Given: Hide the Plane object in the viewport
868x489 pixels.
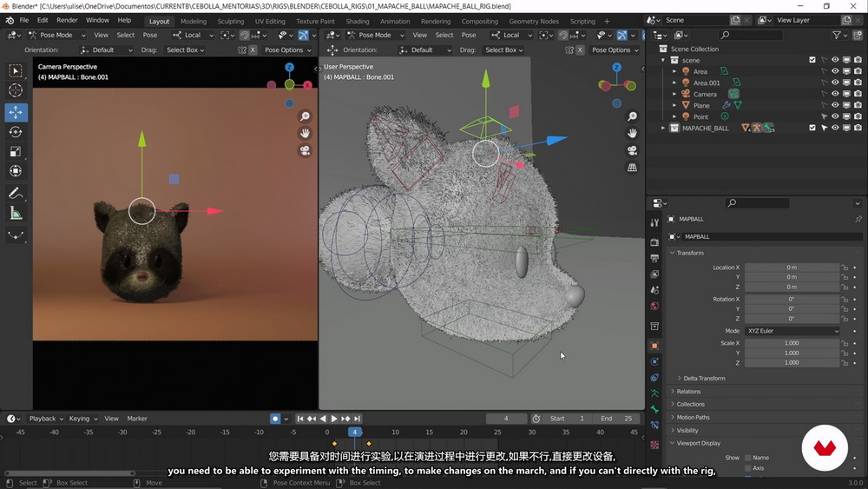Looking at the screenshot, I should (835, 105).
